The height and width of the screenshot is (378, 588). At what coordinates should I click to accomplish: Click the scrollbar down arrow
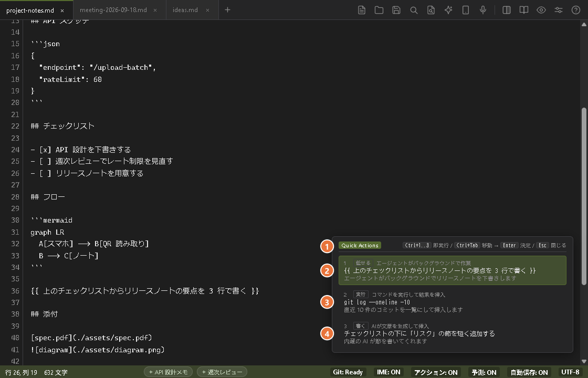tap(584, 361)
